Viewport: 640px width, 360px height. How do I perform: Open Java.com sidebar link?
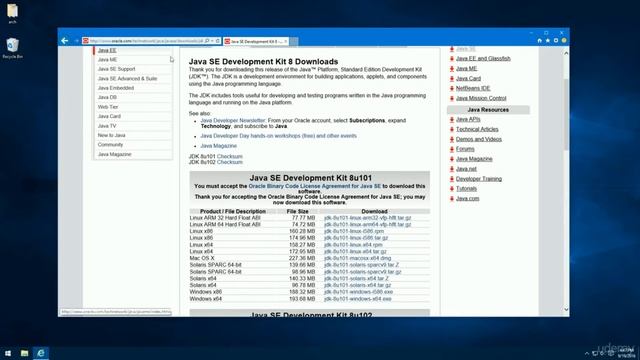coord(468,198)
